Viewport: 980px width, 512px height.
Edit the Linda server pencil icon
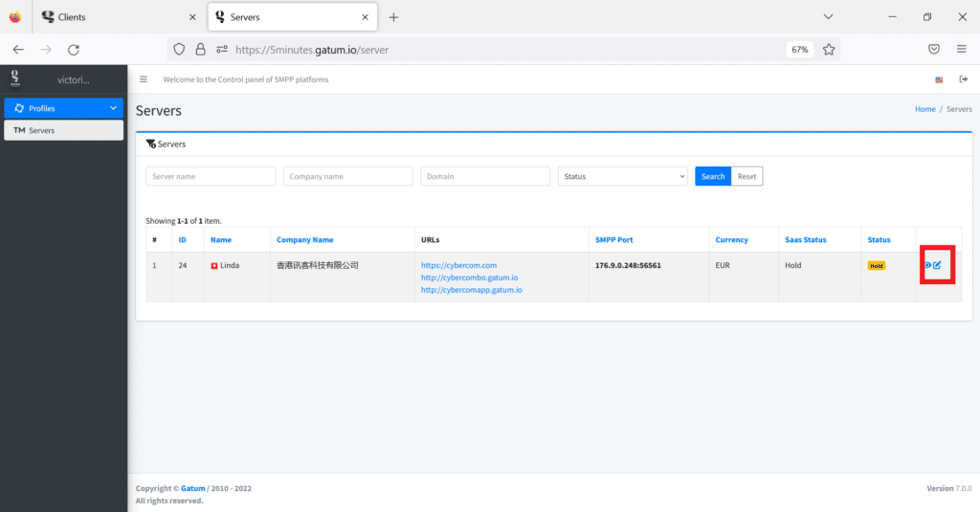click(x=937, y=265)
